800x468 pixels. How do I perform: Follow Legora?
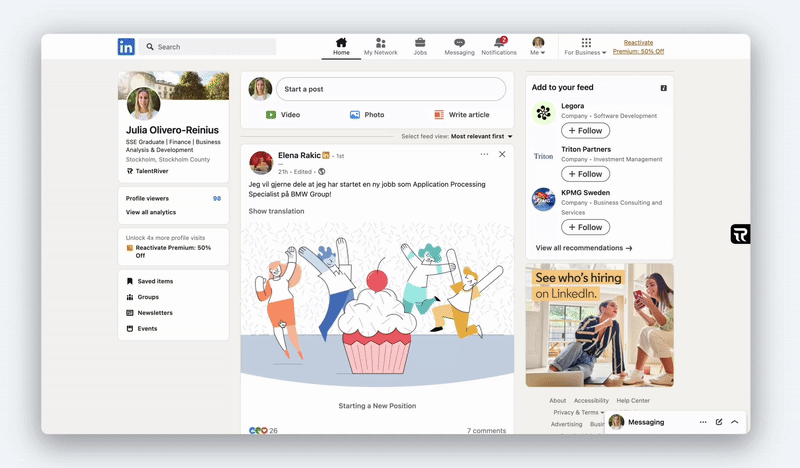585,131
